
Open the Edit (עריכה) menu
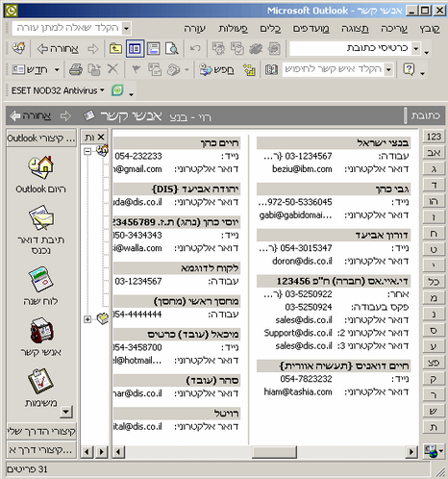pos(394,29)
